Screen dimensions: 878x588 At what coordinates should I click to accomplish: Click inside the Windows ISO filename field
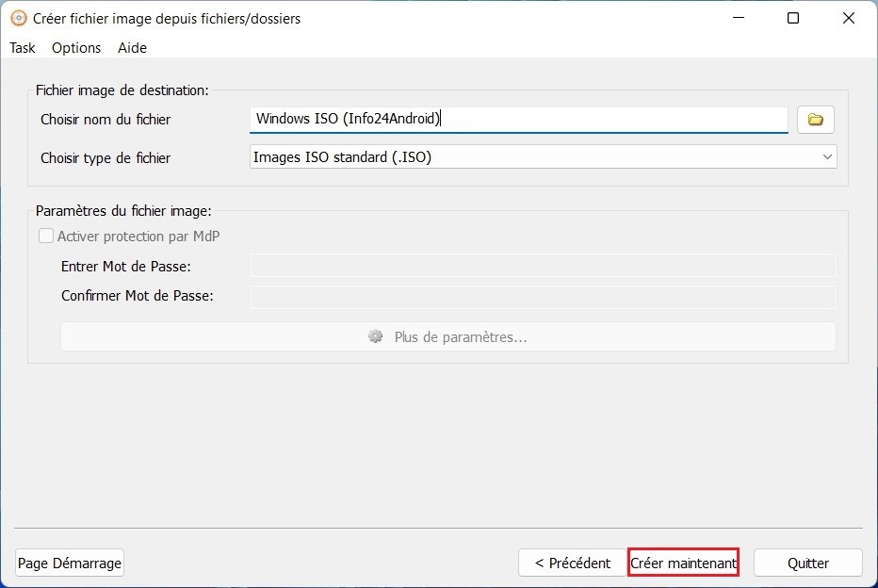[518, 119]
